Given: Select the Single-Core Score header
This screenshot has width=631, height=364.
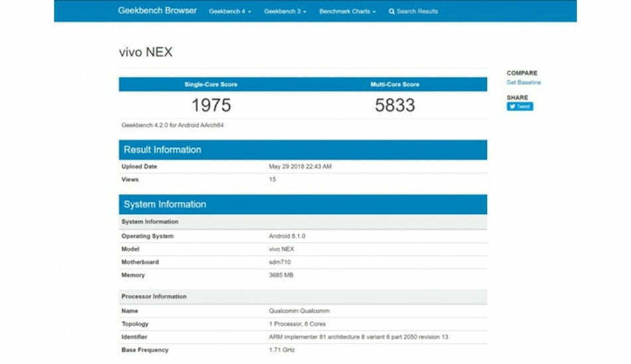Looking at the screenshot, I should click(x=211, y=84).
